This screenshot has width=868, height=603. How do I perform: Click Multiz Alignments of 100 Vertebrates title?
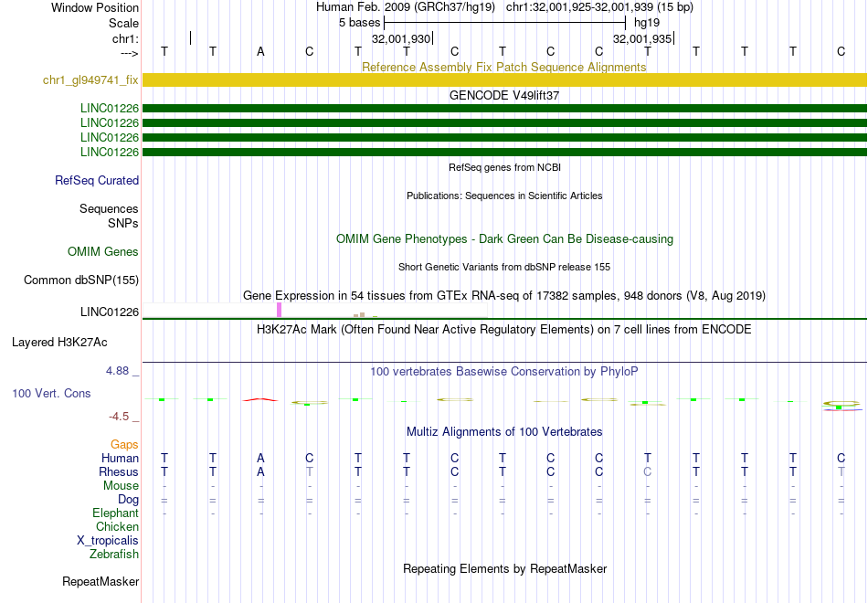[x=504, y=431]
